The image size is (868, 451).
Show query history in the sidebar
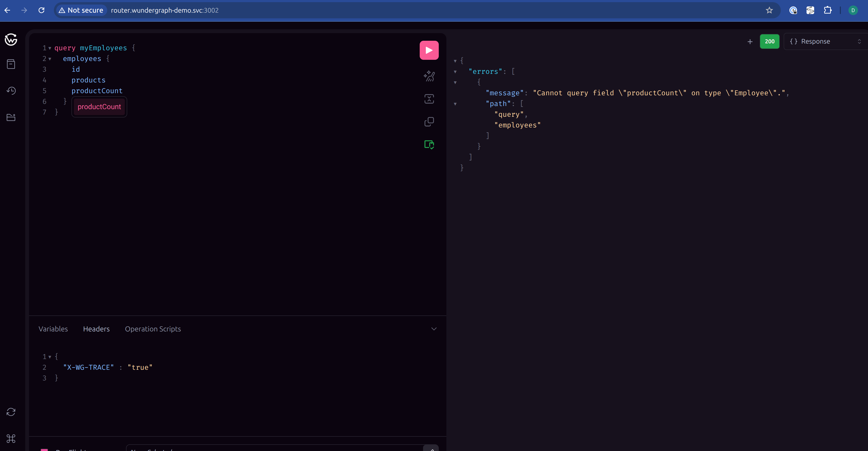tap(11, 91)
